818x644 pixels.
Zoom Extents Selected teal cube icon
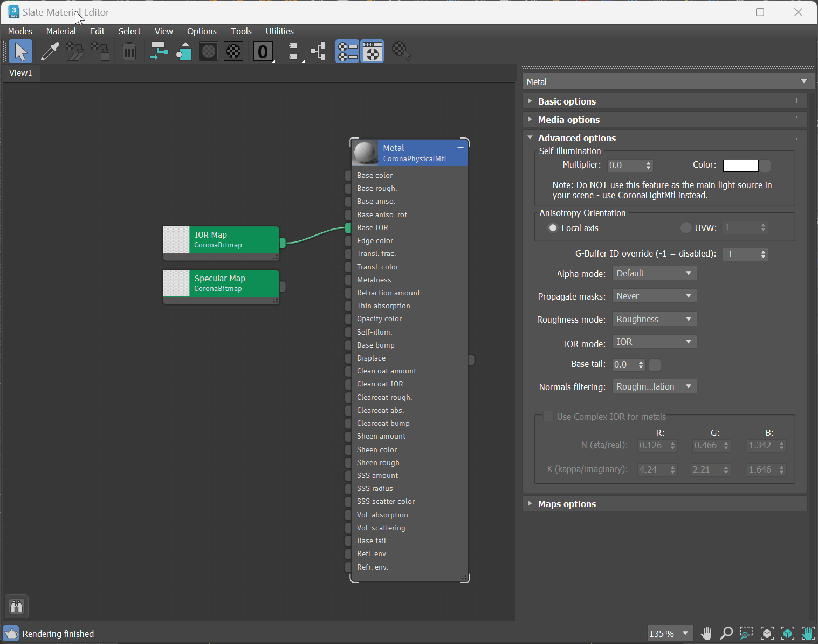788,633
